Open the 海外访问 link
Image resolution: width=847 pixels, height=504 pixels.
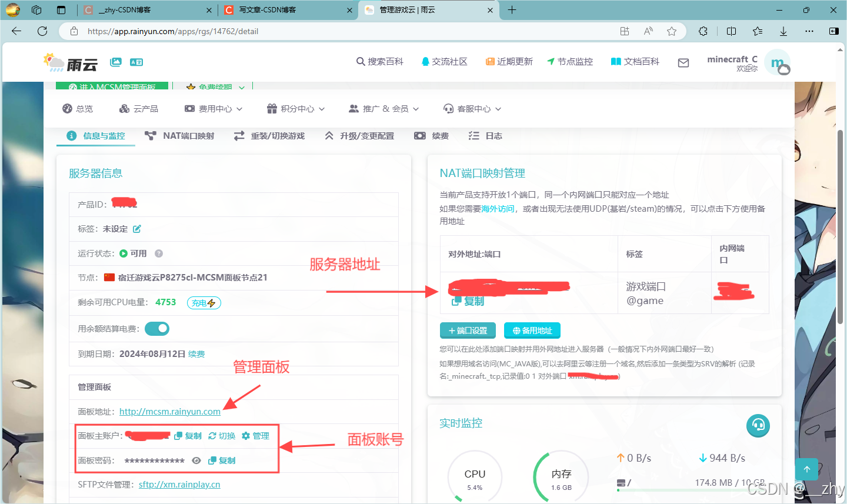[498, 209]
